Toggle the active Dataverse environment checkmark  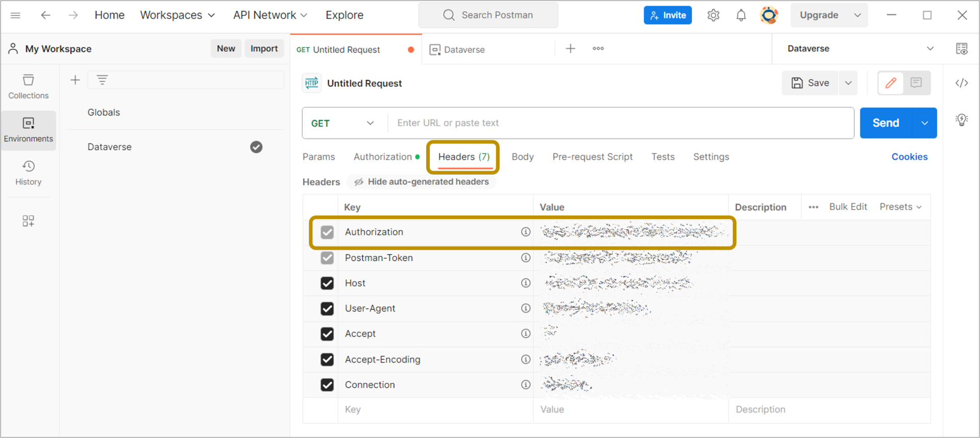[256, 147]
